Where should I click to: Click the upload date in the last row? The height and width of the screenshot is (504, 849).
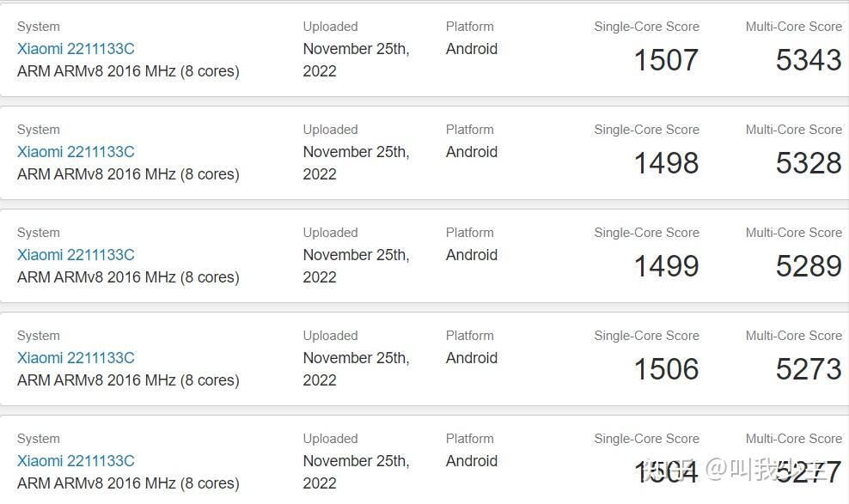click(356, 472)
